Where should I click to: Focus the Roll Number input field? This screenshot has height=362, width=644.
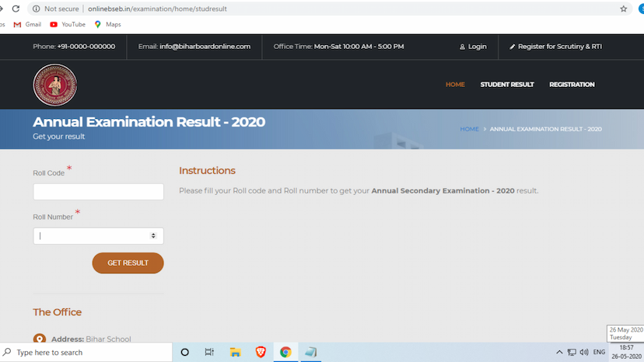point(98,236)
